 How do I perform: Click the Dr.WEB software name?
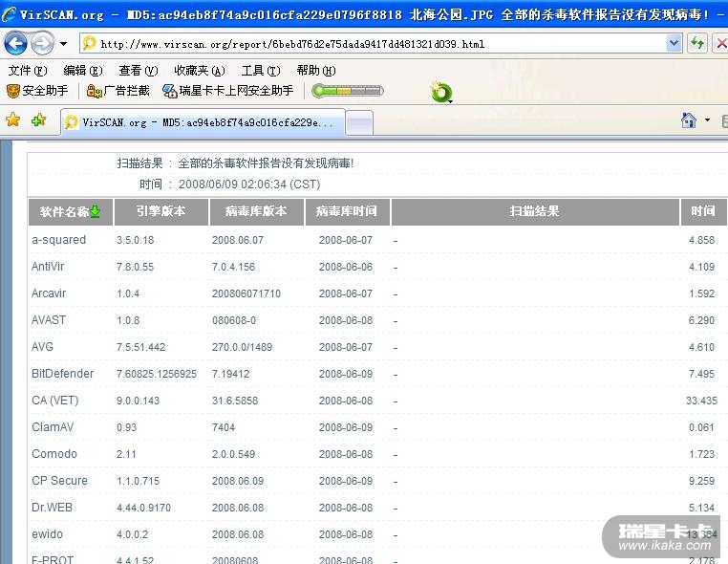[x=52, y=508]
